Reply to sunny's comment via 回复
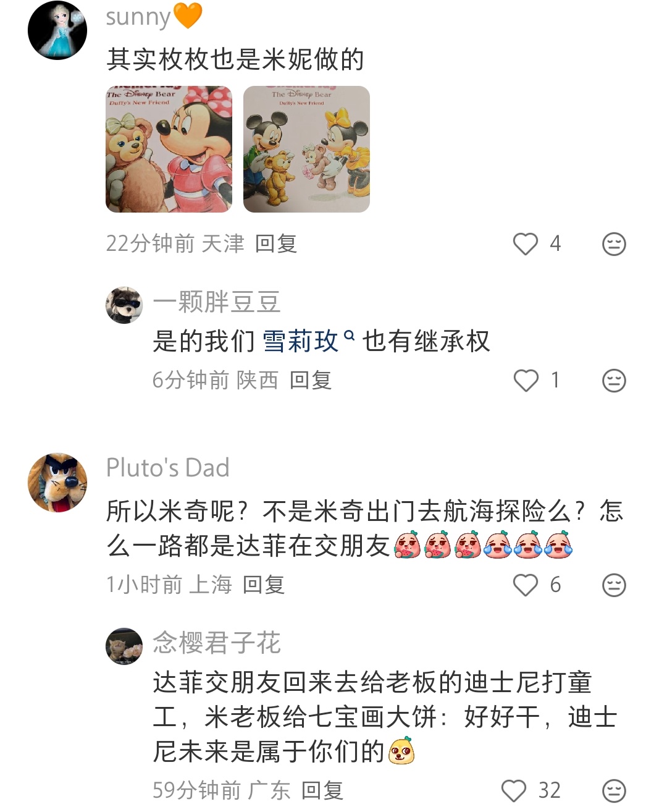This screenshot has height=812, width=667. pyautogui.click(x=276, y=243)
